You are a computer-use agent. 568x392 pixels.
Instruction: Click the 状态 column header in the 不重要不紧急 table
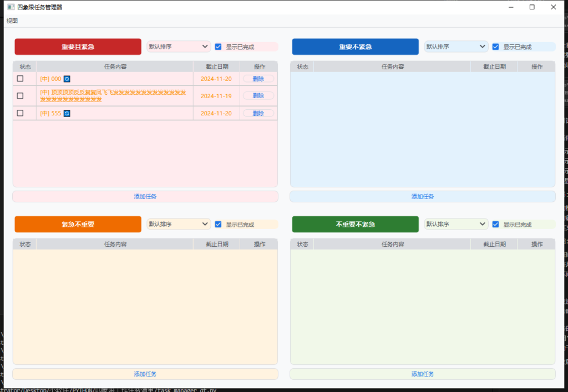point(302,245)
